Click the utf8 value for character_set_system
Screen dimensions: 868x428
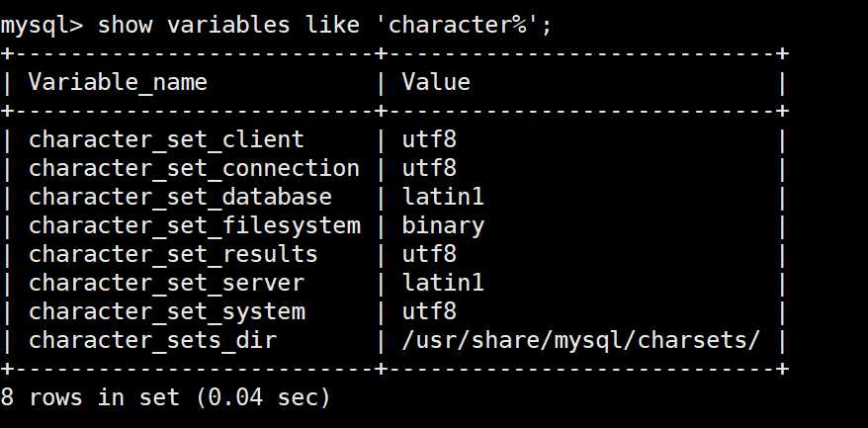click(430, 312)
